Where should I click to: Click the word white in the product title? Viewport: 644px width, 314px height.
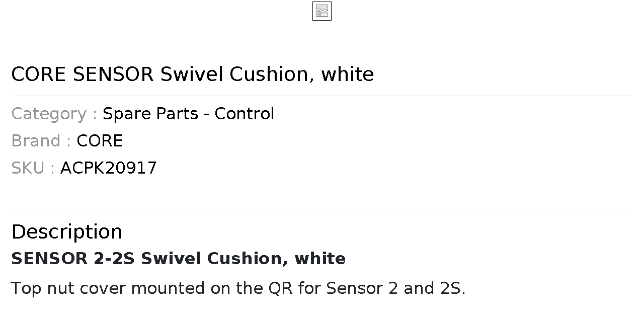[348, 74]
